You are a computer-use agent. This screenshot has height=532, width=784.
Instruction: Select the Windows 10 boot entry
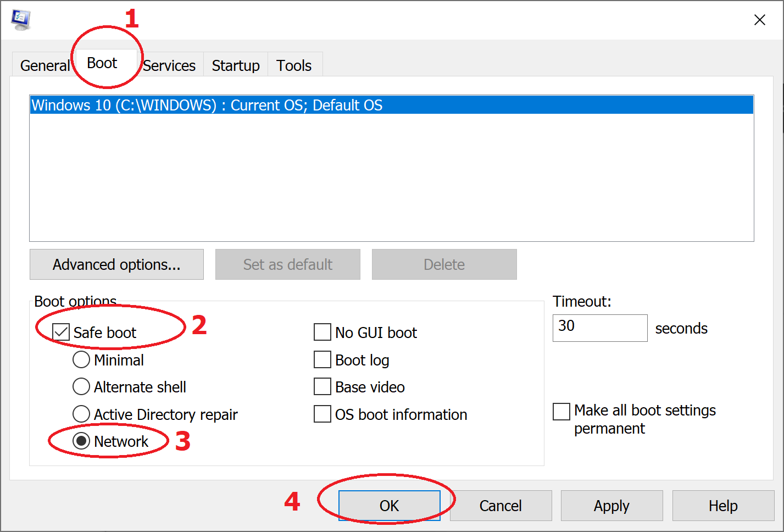392,105
